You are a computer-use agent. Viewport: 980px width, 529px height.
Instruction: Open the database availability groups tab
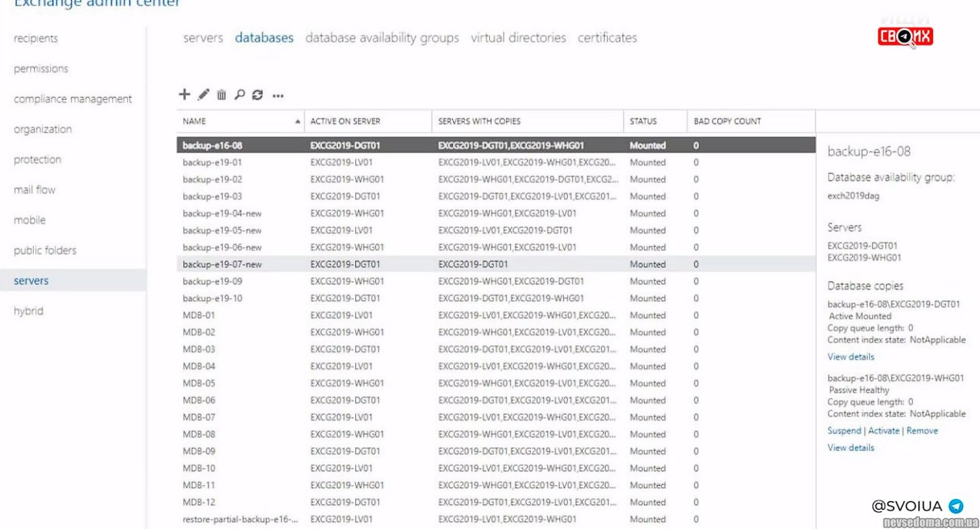(x=381, y=38)
